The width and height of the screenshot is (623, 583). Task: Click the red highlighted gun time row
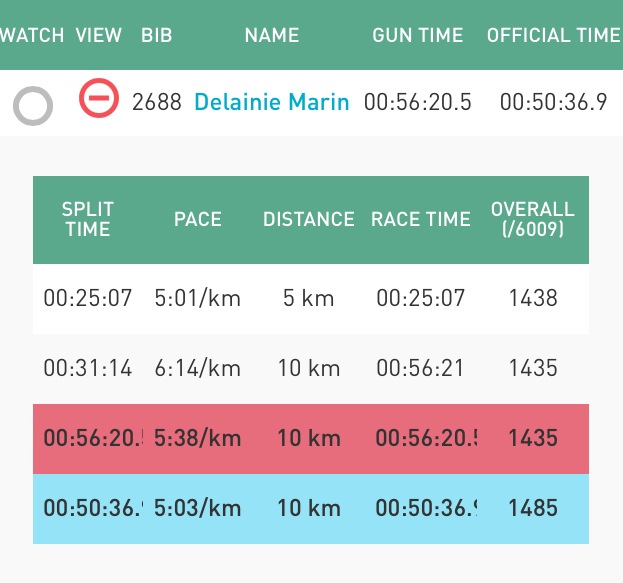click(310, 438)
